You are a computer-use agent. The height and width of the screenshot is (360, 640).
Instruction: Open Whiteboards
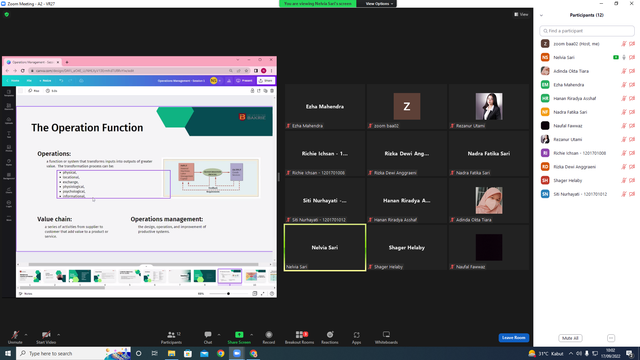(386, 337)
